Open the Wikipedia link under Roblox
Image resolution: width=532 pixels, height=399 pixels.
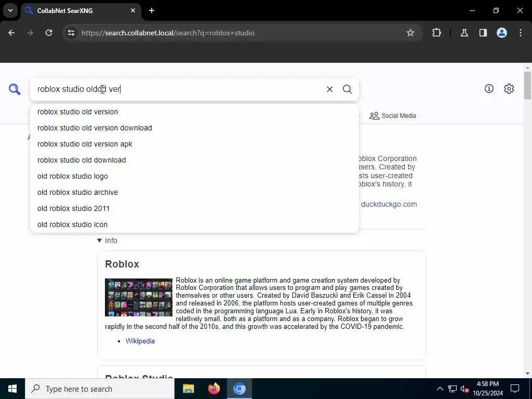tap(140, 341)
